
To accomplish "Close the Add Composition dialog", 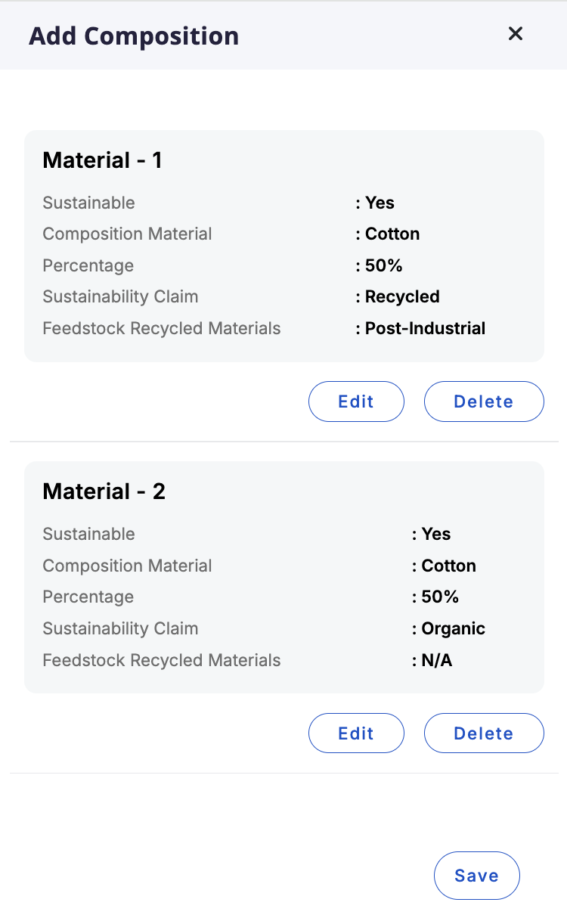I will point(516,34).
